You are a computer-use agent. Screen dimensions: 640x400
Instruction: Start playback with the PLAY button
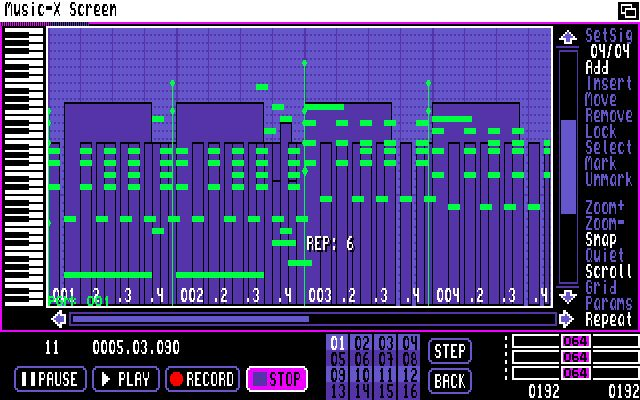(126, 379)
